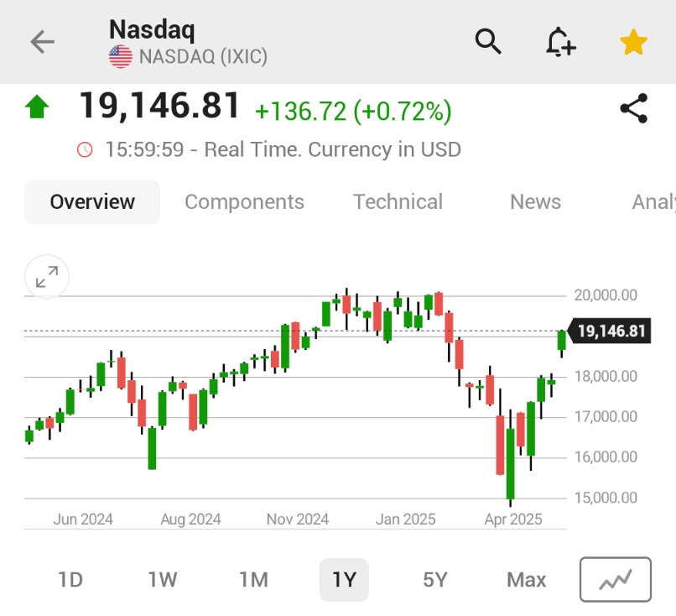Tap the NASDAQ (IXIC) ticker label

tap(203, 56)
